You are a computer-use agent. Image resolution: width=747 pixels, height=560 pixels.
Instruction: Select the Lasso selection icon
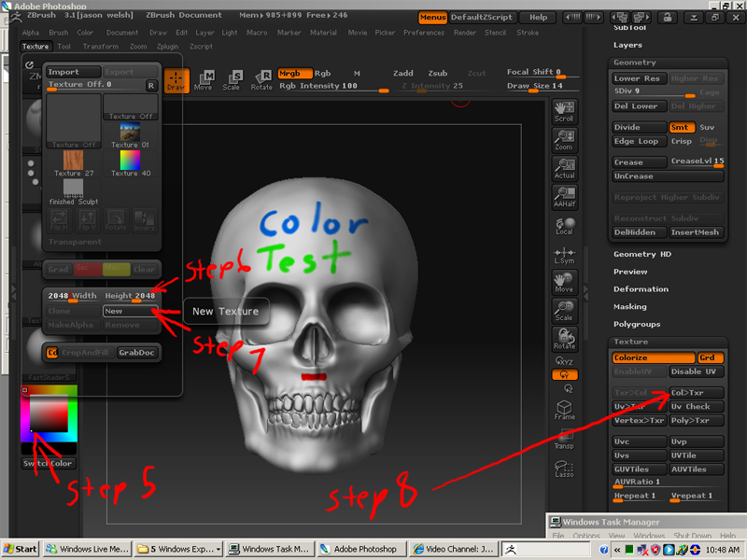(x=565, y=469)
